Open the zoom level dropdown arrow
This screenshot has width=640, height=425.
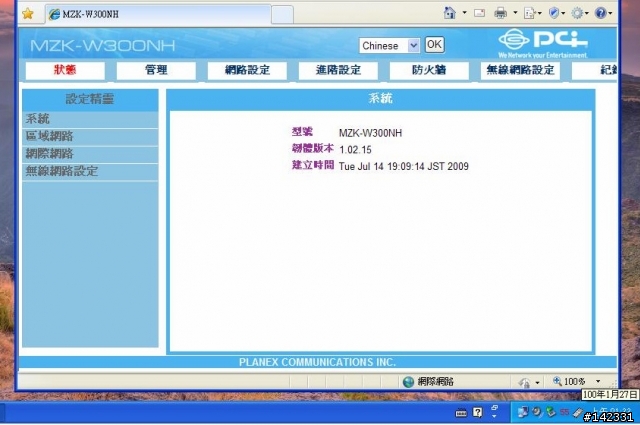coord(598,381)
